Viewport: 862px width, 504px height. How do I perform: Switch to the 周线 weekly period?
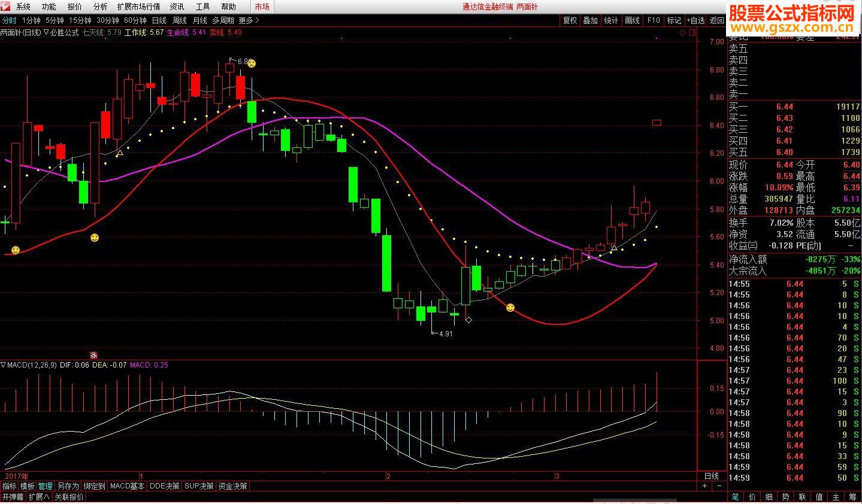pyautogui.click(x=180, y=20)
